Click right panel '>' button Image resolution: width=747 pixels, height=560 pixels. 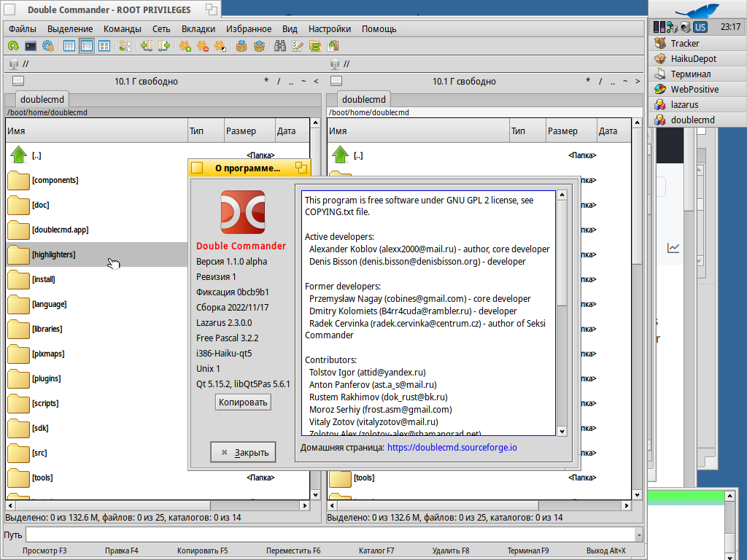tap(638, 82)
